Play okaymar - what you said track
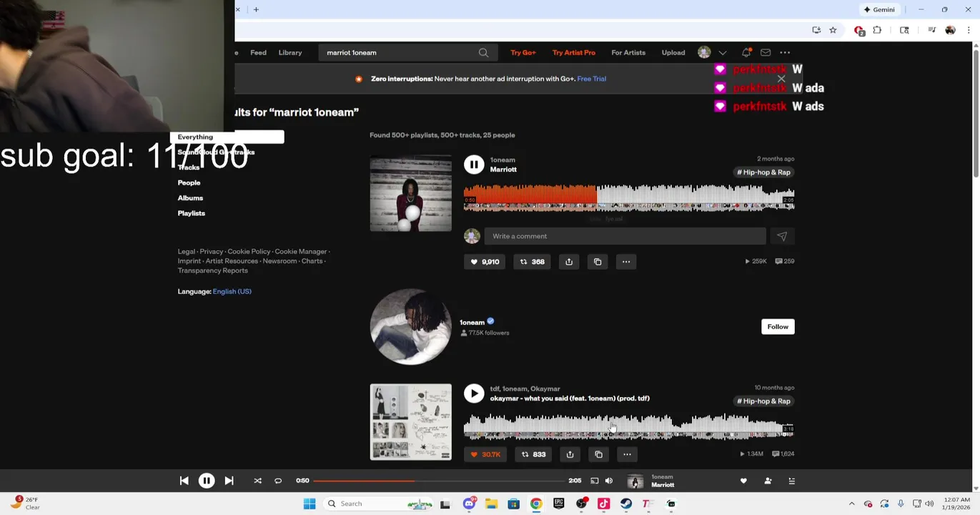 point(474,393)
